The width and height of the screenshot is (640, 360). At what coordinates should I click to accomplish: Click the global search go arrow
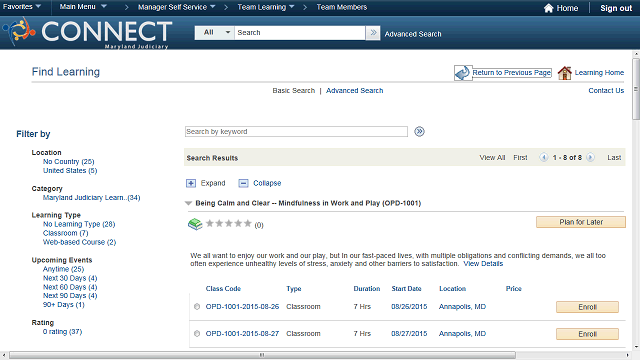click(x=373, y=33)
